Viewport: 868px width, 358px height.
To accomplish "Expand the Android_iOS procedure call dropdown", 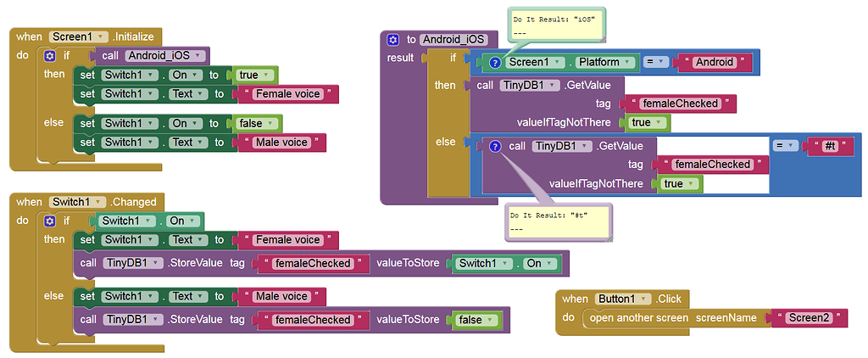I will (x=197, y=56).
